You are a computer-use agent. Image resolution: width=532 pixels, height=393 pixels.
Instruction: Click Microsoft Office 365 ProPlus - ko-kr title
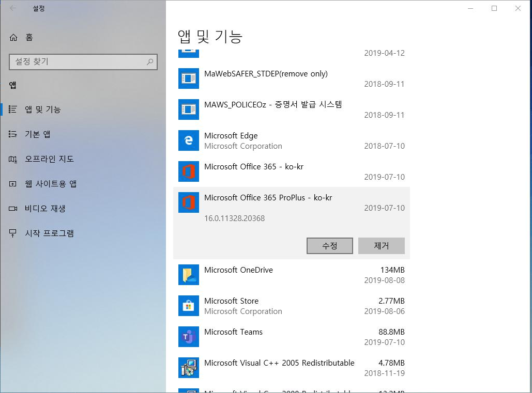(268, 197)
